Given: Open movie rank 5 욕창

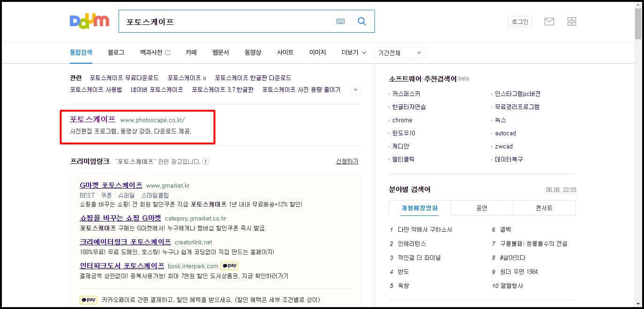Looking at the screenshot, I should pos(404,286).
